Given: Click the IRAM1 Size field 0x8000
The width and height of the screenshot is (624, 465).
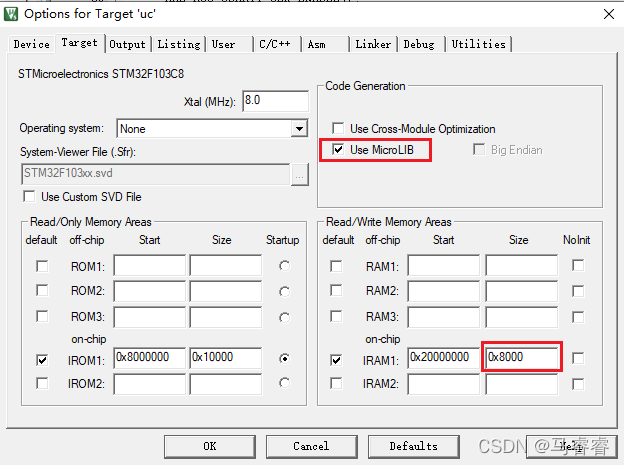Looking at the screenshot, I should tap(522, 357).
